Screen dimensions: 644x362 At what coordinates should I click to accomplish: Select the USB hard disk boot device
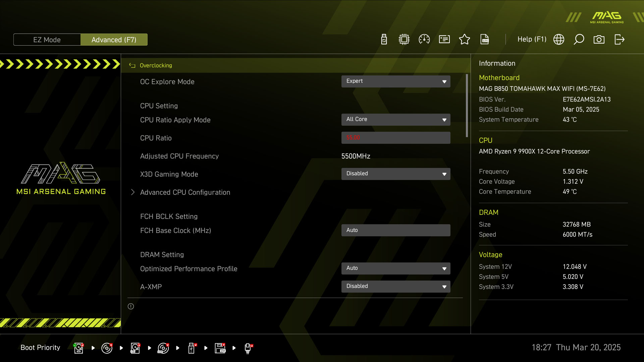(x=135, y=348)
